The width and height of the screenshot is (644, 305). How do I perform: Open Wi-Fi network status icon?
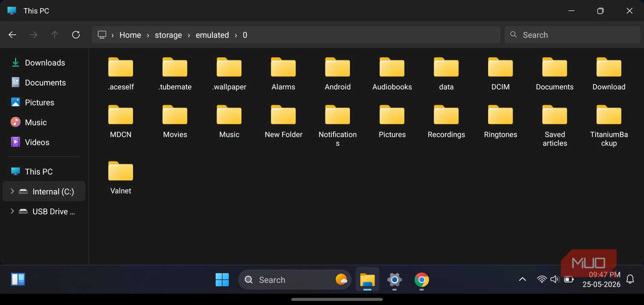click(542, 280)
